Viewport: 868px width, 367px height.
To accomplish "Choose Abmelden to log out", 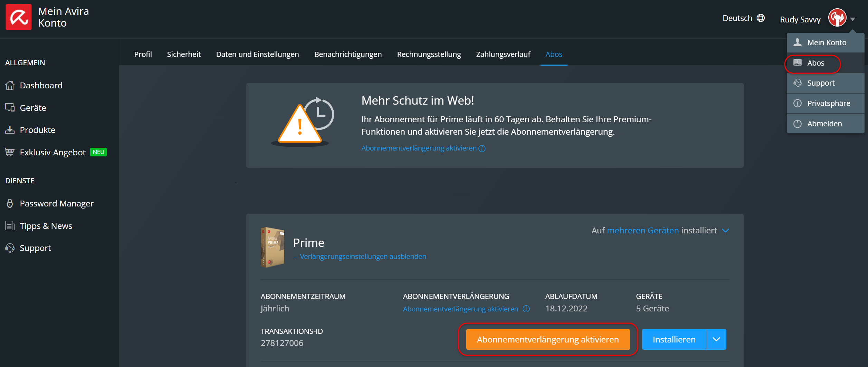I will (826, 124).
